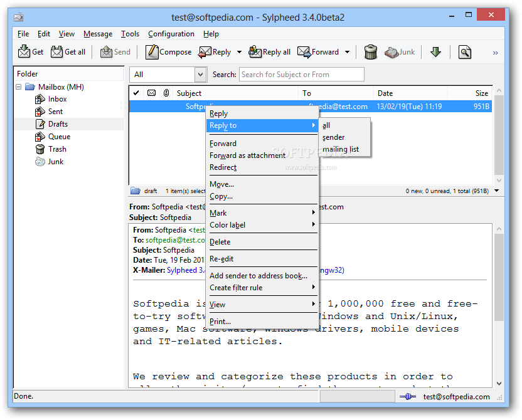This screenshot has width=522, height=420.
Task: Click the Search for Subject or From field
Action: click(302, 75)
